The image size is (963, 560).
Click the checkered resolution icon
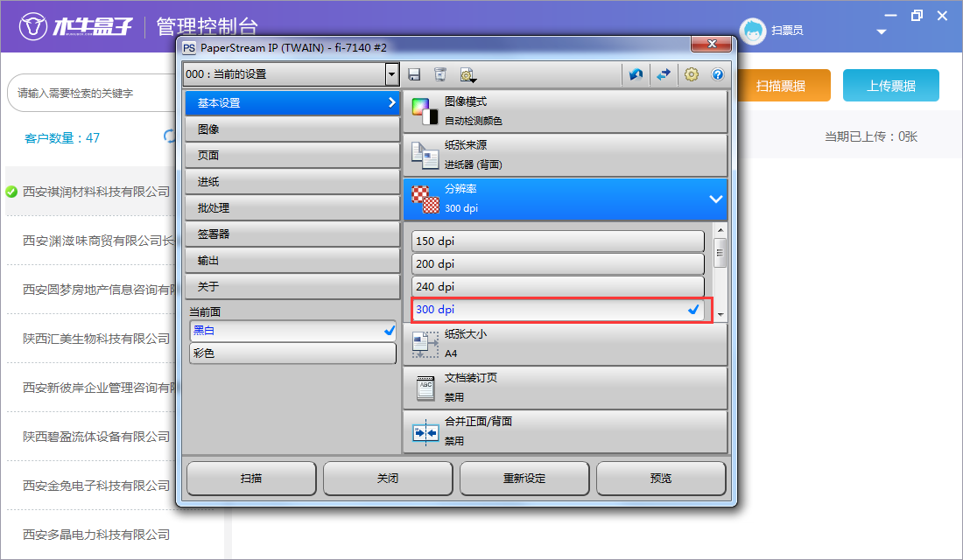click(425, 199)
